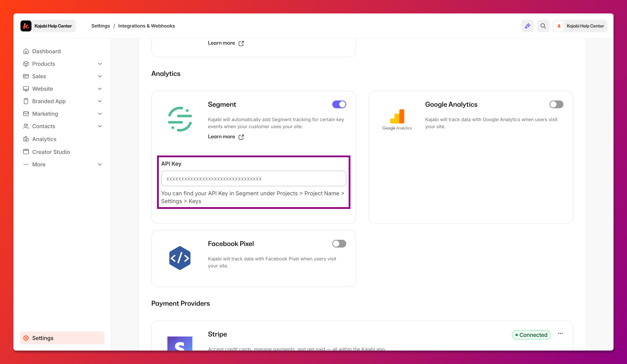Screen dimensions: 627x364
Task: Select Settings in the sidebar
Action: pos(62,338)
